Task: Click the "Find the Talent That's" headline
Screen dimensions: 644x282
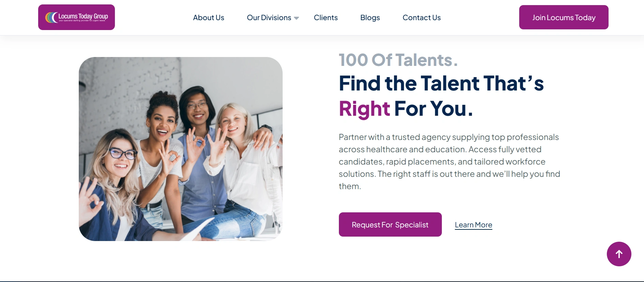Action: point(441,83)
